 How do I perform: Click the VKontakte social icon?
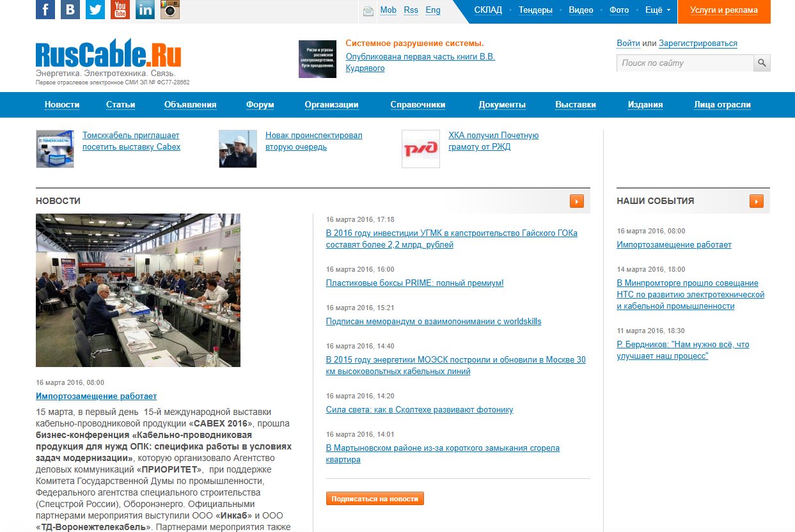click(x=70, y=10)
